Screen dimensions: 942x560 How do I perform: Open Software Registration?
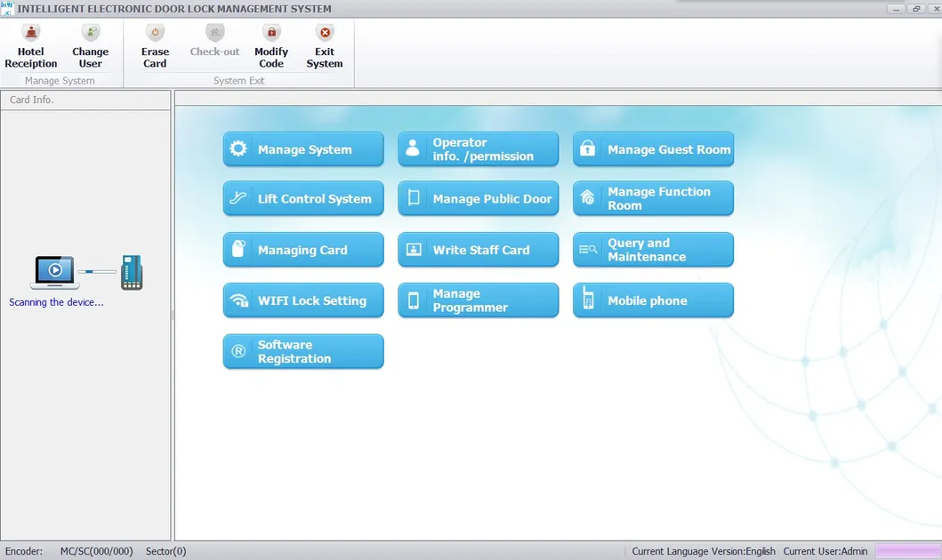(302, 351)
